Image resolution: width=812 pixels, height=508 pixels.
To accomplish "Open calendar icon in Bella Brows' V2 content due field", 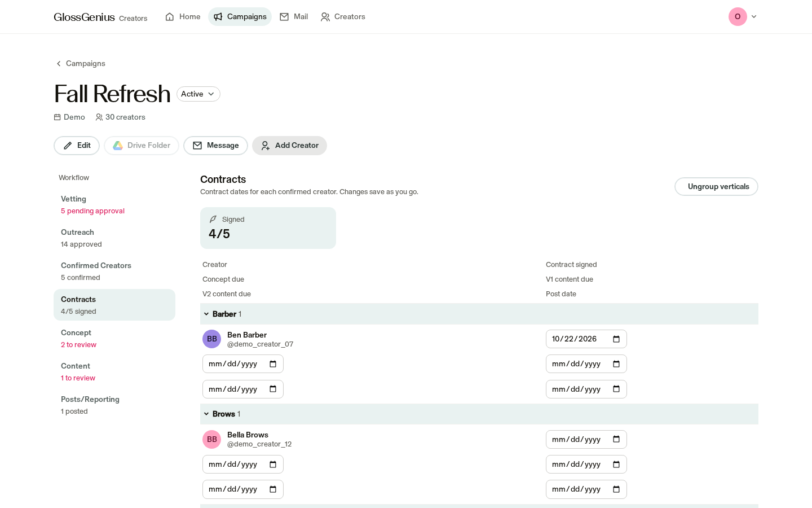I will [x=273, y=489].
